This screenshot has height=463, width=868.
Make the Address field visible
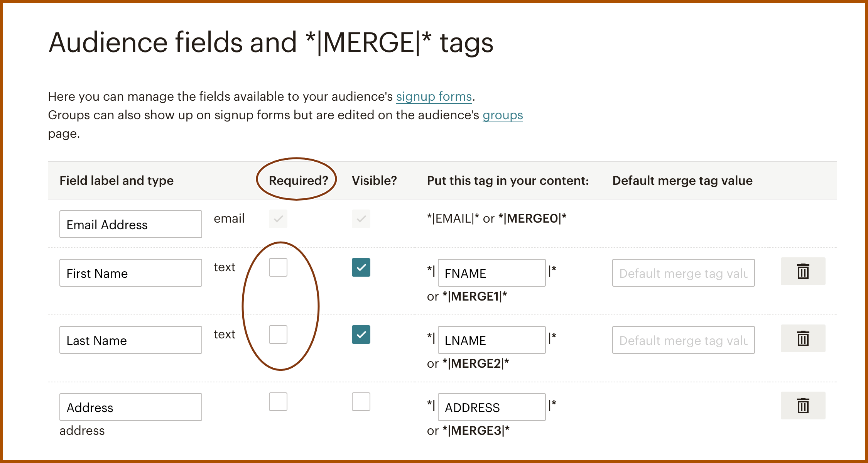[x=361, y=402]
